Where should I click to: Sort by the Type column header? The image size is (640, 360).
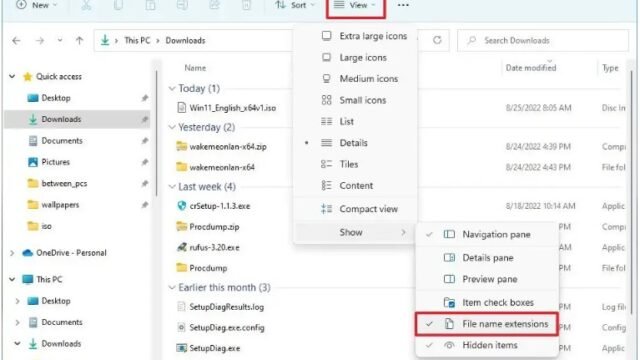click(x=610, y=68)
